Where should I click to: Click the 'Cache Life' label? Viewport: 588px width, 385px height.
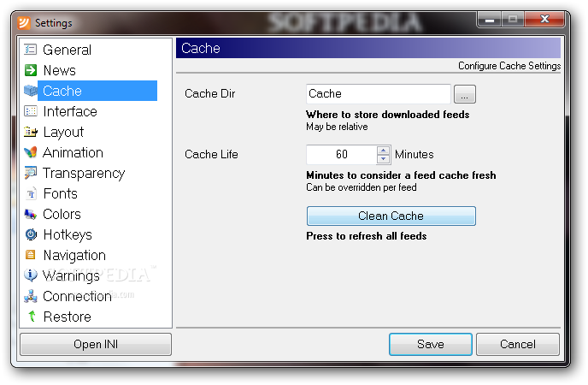pos(211,155)
